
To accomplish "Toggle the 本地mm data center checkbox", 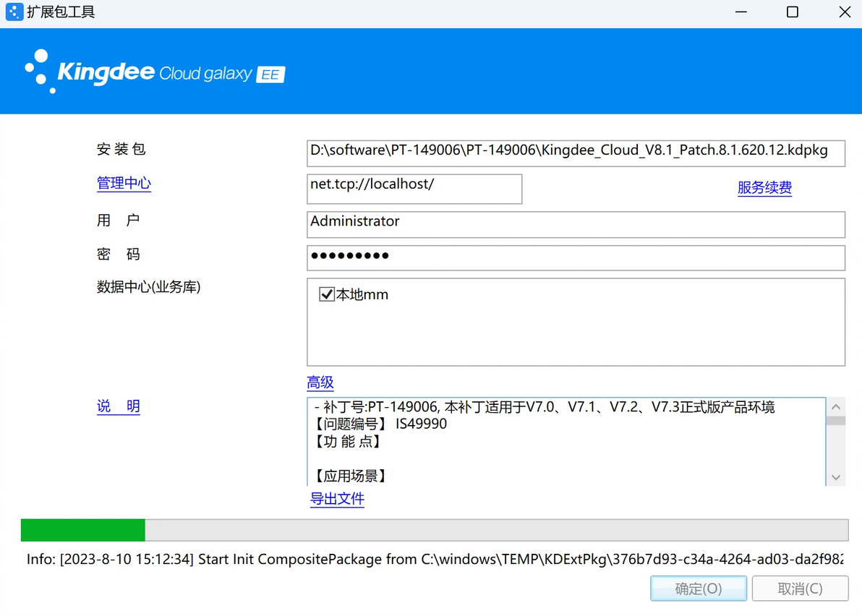I will (x=327, y=294).
